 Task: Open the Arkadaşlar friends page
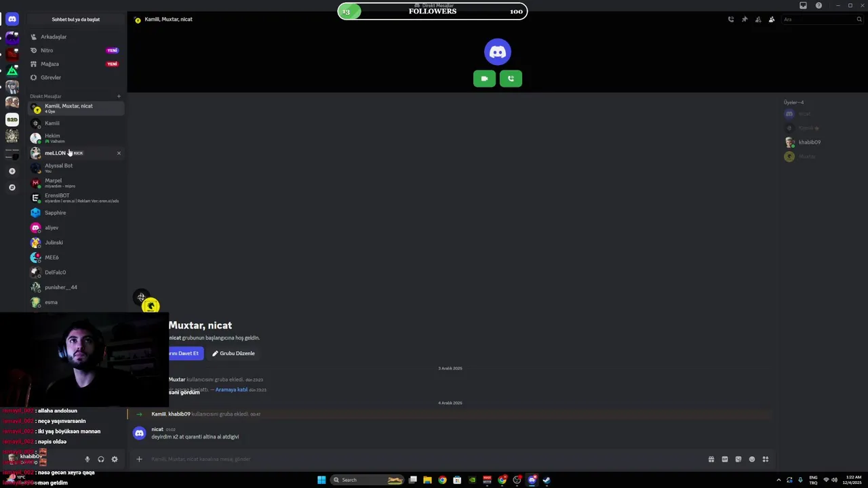[x=75, y=37]
